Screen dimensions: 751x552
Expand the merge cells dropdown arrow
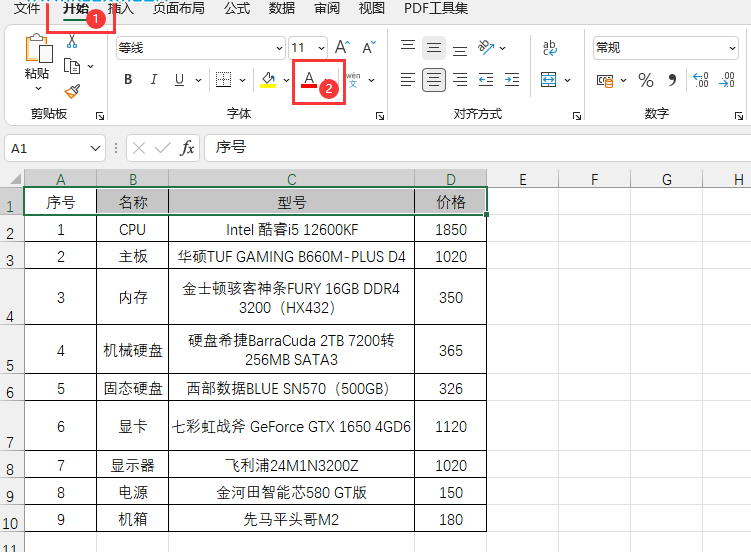coord(568,80)
